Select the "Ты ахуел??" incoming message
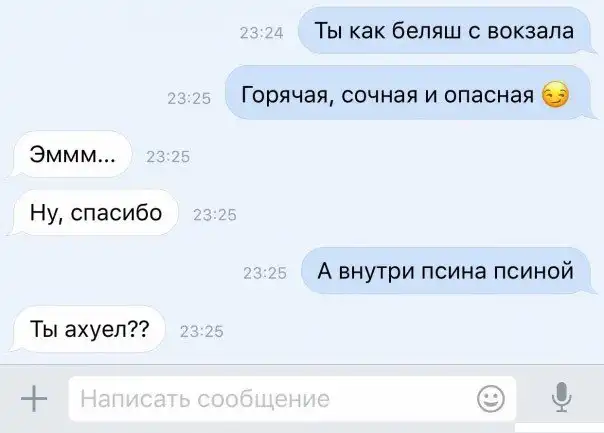 coord(89,329)
